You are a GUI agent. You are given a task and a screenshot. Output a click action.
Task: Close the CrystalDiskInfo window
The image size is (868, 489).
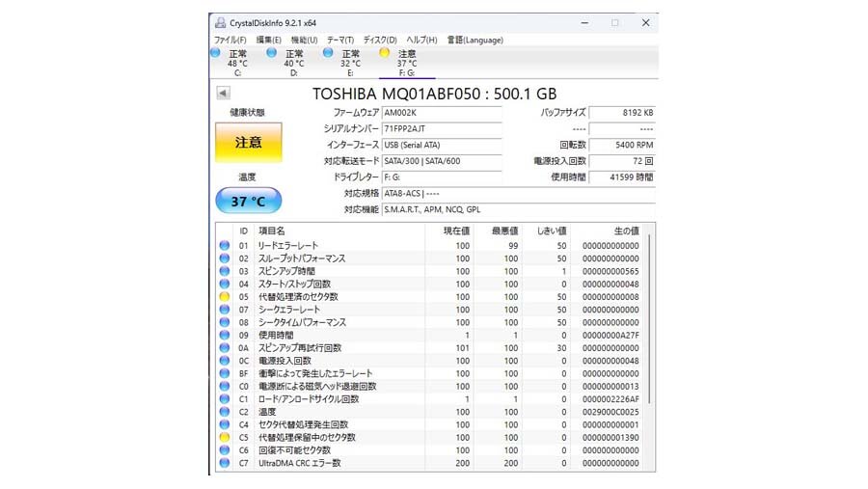click(x=645, y=23)
